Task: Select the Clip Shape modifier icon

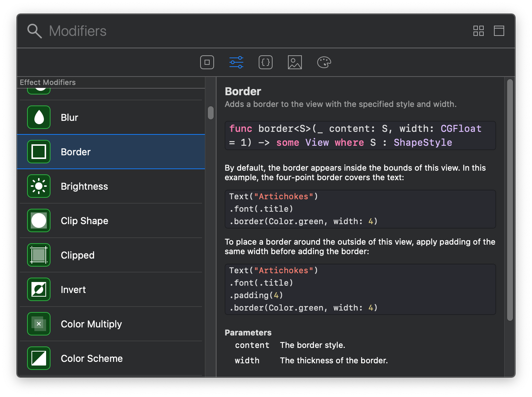Action: coord(39,220)
